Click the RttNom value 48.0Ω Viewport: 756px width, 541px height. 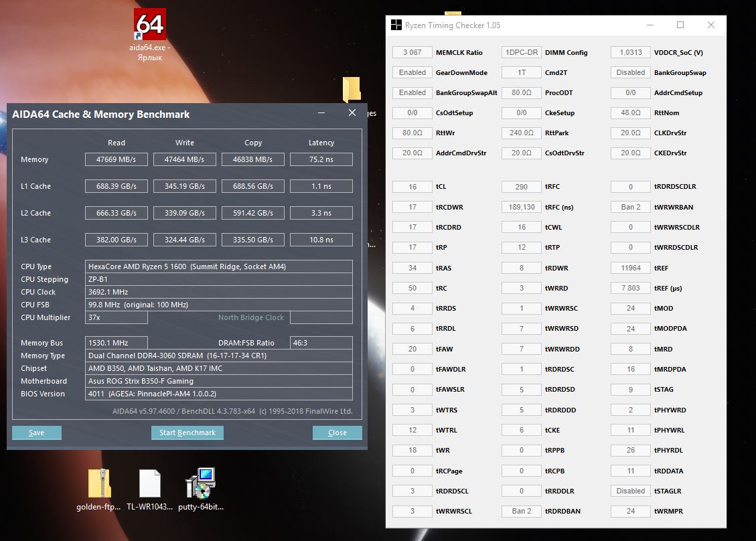coord(631,112)
